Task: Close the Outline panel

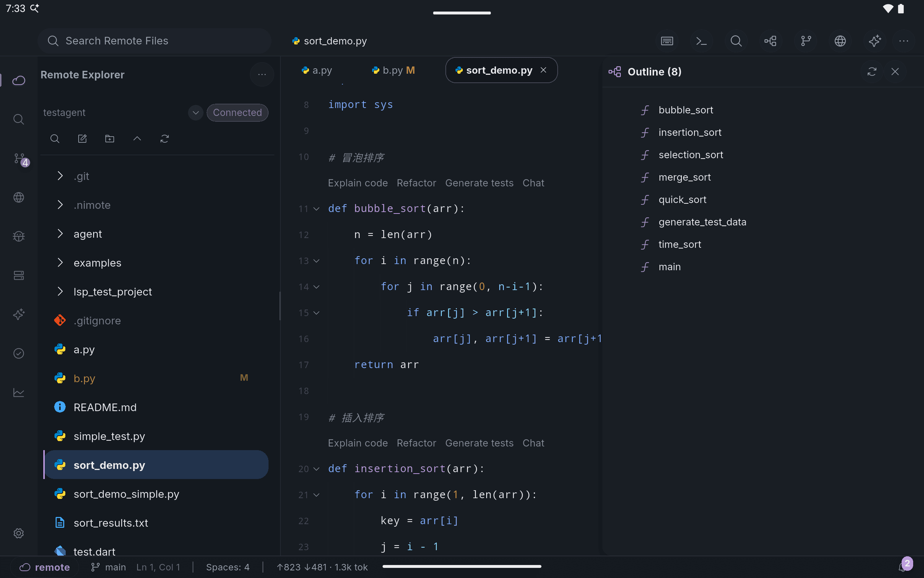Action: pyautogui.click(x=895, y=72)
